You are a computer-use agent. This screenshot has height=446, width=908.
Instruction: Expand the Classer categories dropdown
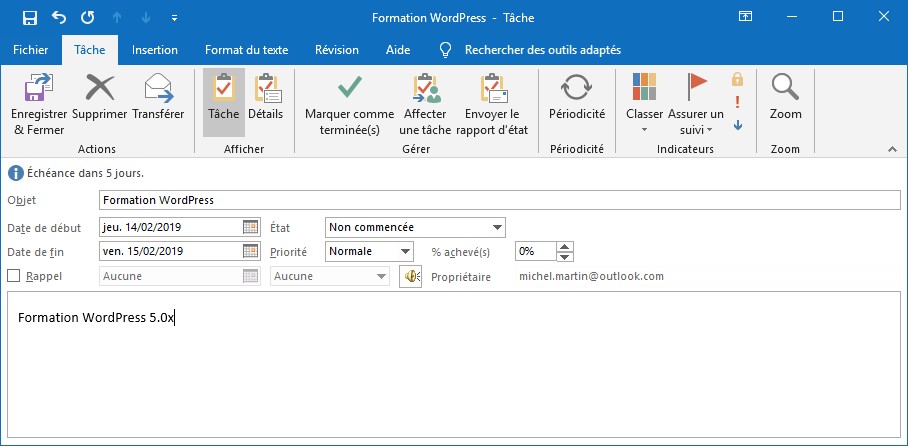[645, 129]
